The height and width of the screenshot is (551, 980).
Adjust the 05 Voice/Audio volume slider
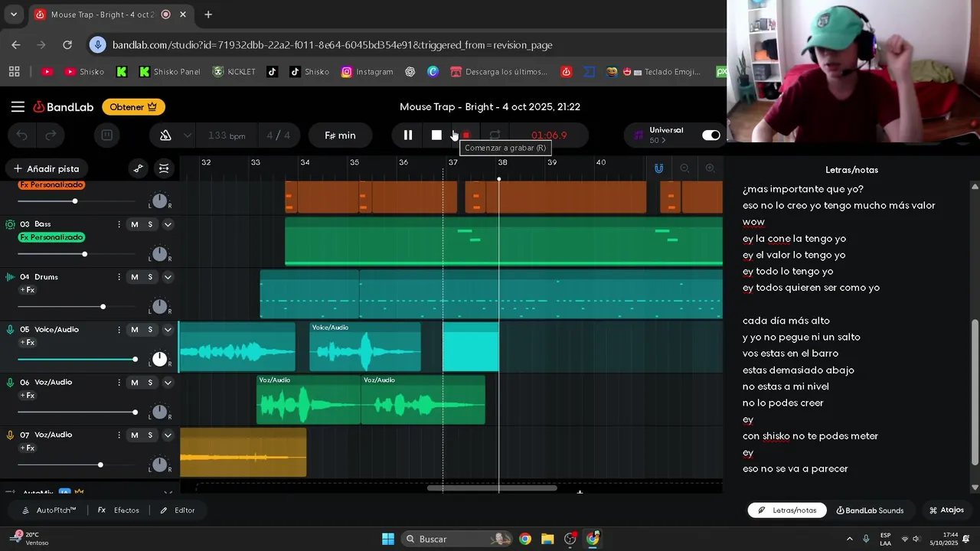(x=77, y=360)
